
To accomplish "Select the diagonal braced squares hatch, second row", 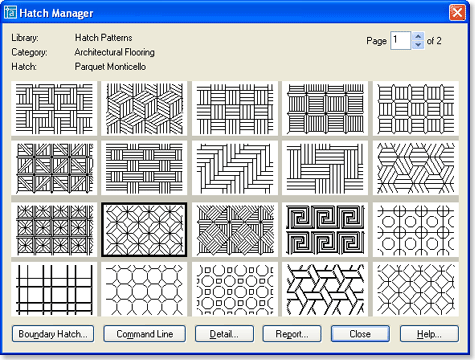I will [x=54, y=168].
